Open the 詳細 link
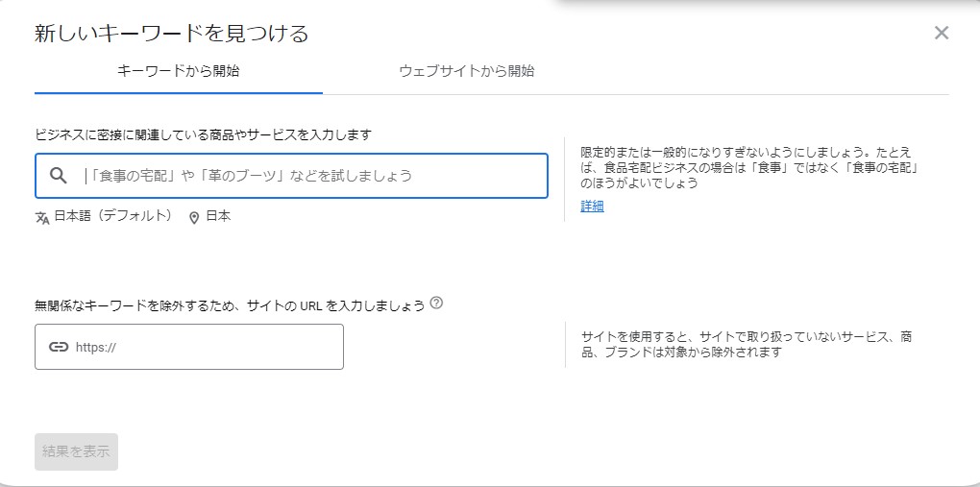This screenshot has width=980, height=487. click(592, 207)
